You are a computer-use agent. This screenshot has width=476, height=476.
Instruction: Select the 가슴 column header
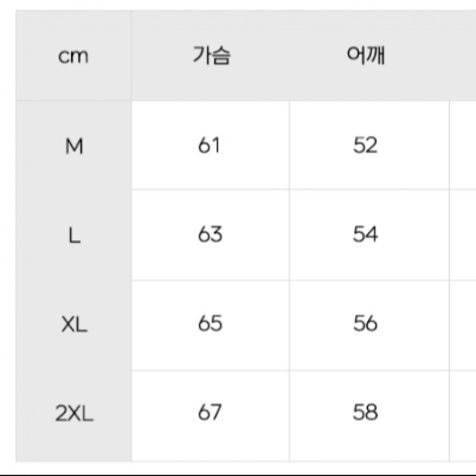211,55
